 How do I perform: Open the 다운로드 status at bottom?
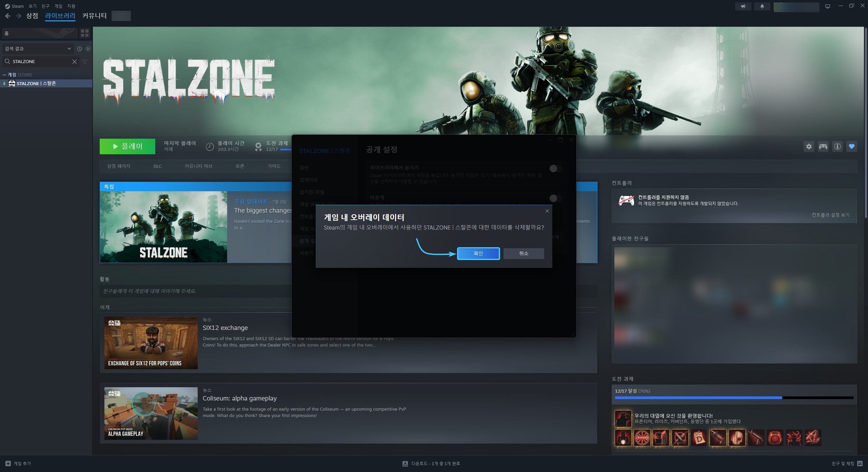pos(431,464)
